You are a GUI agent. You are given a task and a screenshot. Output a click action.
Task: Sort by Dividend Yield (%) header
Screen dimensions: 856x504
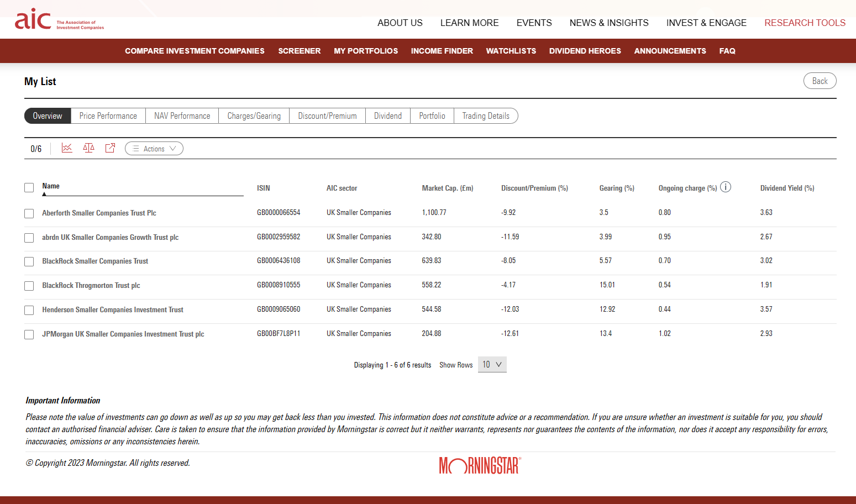787,188
